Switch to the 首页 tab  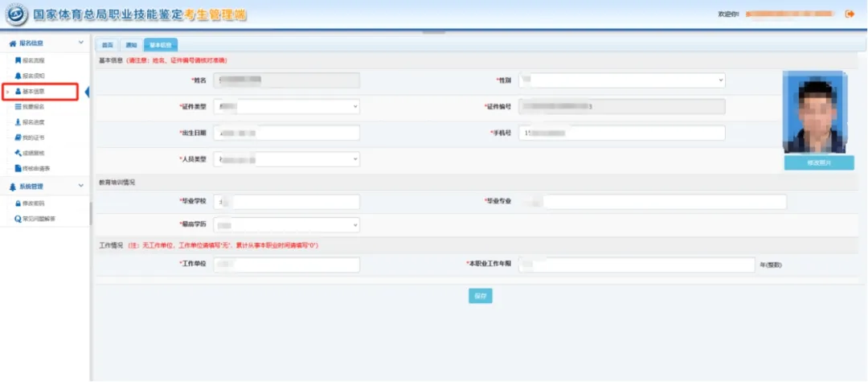tap(108, 45)
